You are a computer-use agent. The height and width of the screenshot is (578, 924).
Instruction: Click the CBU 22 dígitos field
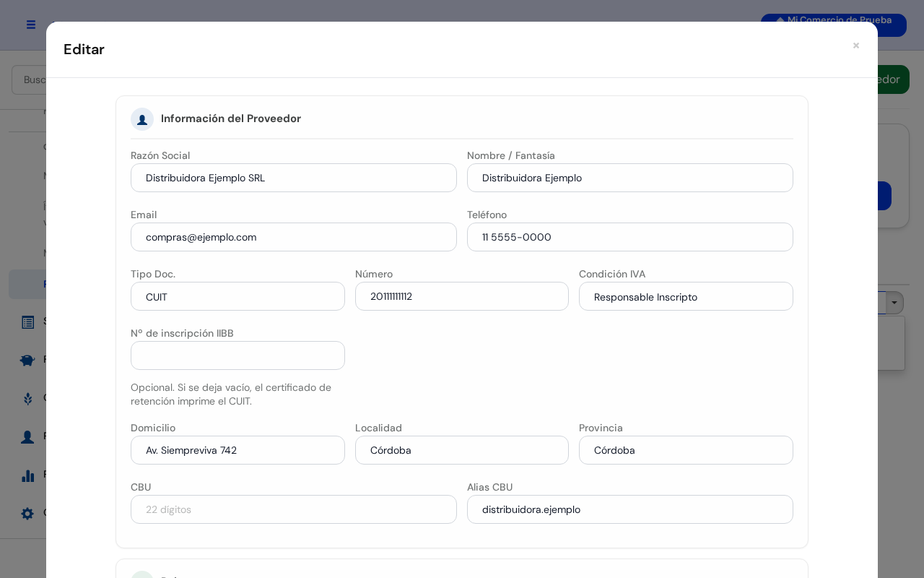point(294,509)
